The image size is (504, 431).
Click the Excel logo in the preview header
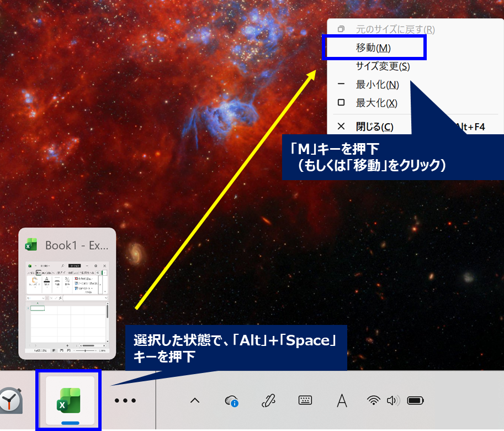pyautogui.click(x=31, y=245)
